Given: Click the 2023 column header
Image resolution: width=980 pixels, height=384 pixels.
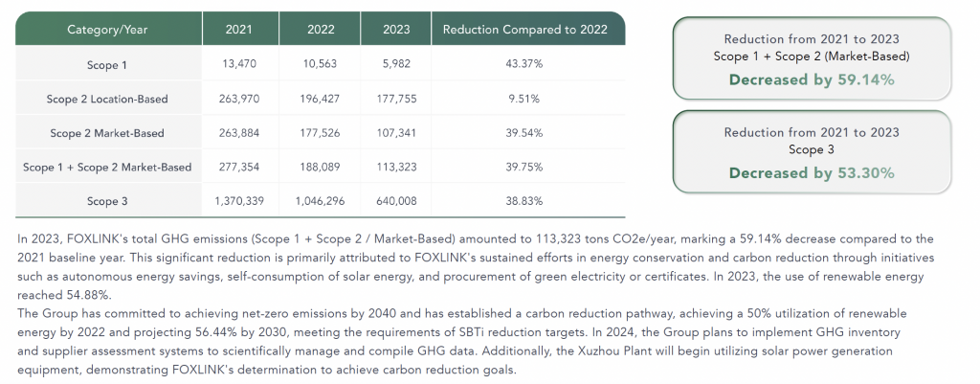Looking at the screenshot, I should 396,30.
